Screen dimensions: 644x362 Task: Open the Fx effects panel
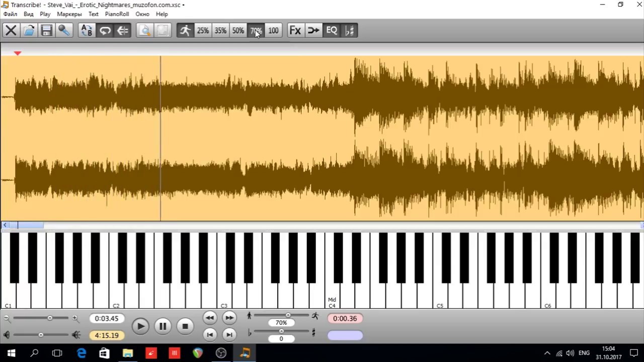point(295,30)
